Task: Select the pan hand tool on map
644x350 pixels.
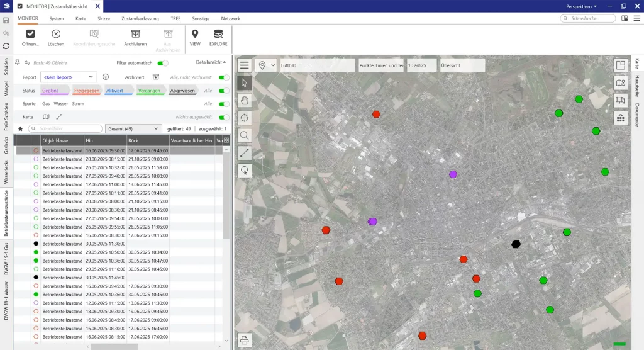Action: pyautogui.click(x=245, y=100)
